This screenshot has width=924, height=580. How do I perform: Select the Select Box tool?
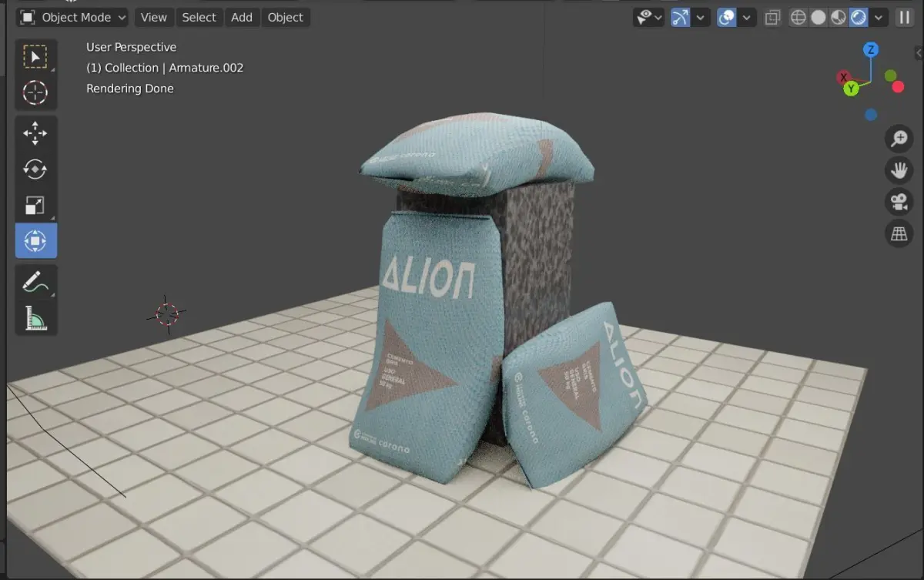tap(35, 57)
